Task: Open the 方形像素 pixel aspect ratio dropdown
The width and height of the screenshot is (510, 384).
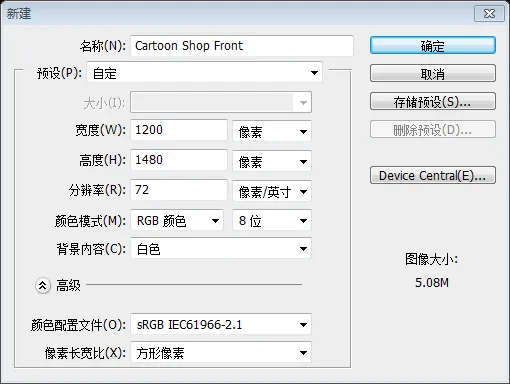Action: (x=221, y=352)
